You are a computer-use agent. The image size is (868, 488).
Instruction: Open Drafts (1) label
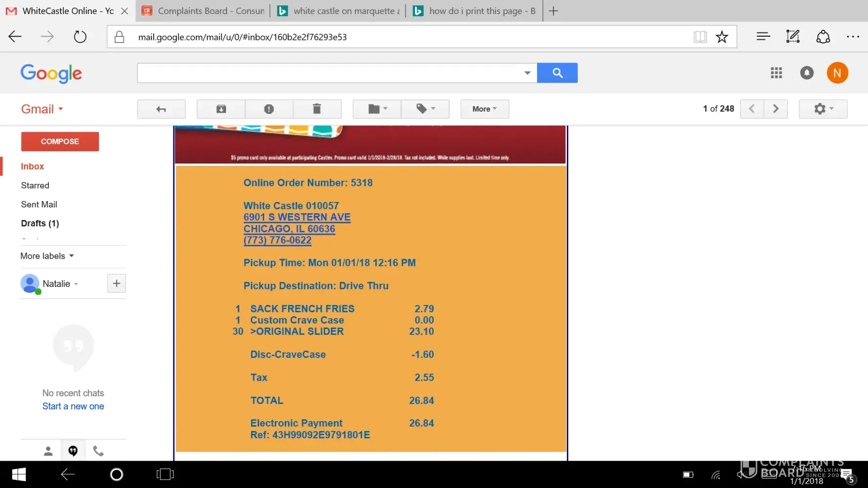40,224
